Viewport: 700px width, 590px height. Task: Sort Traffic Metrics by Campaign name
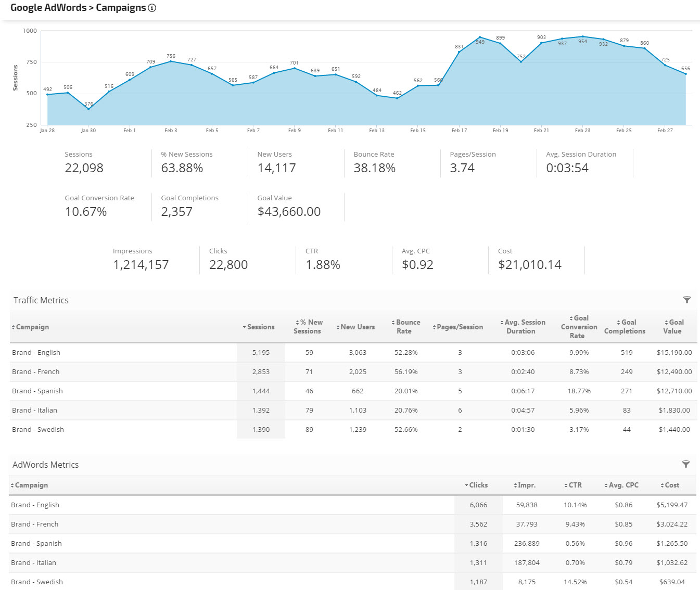(32, 327)
